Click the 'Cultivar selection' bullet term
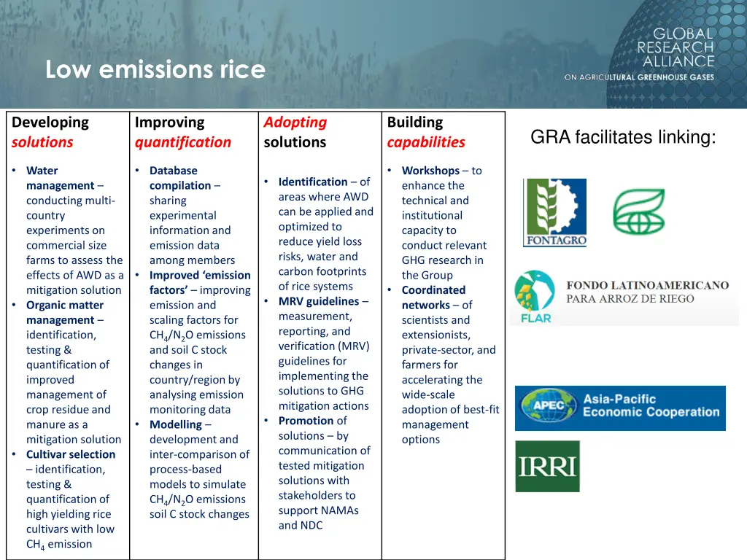The height and width of the screenshot is (560, 747). (x=71, y=454)
